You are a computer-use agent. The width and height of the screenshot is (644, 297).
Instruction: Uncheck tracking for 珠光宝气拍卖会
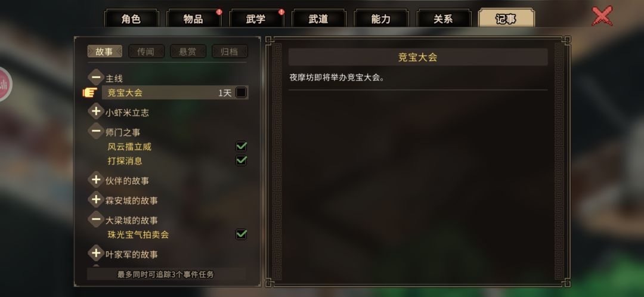(x=241, y=234)
